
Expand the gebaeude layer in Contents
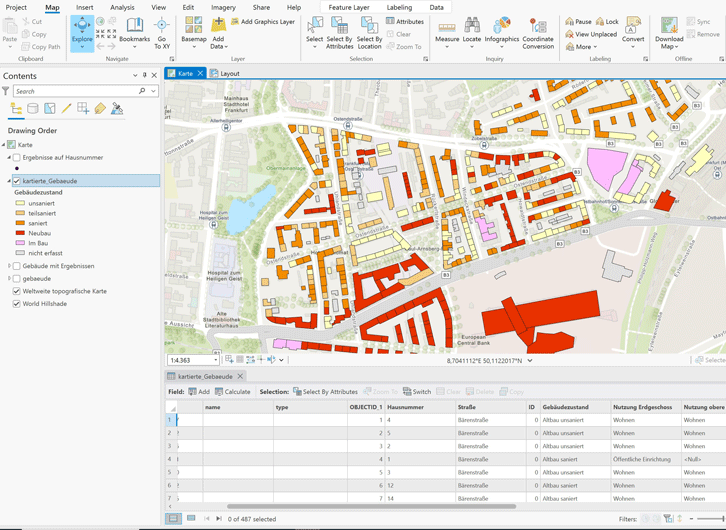click(9, 279)
